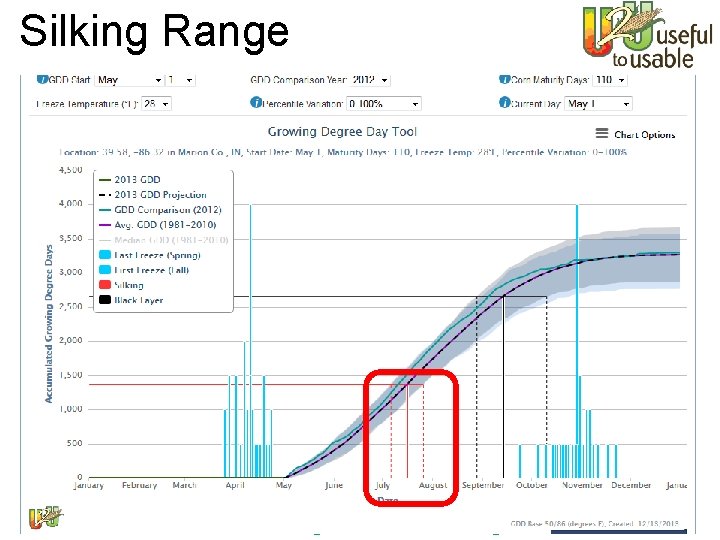Click the 4,000 y-axis value

click(71, 203)
